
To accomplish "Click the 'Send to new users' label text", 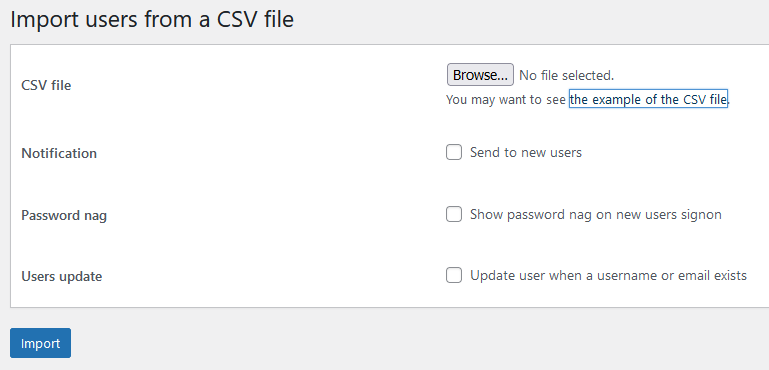I will click(526, 153).
